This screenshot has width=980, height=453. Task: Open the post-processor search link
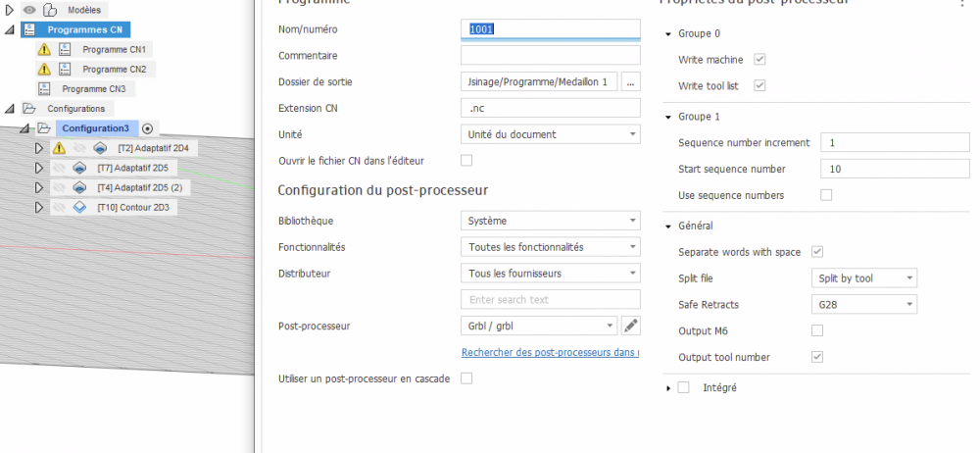click(x=550, y=352)
